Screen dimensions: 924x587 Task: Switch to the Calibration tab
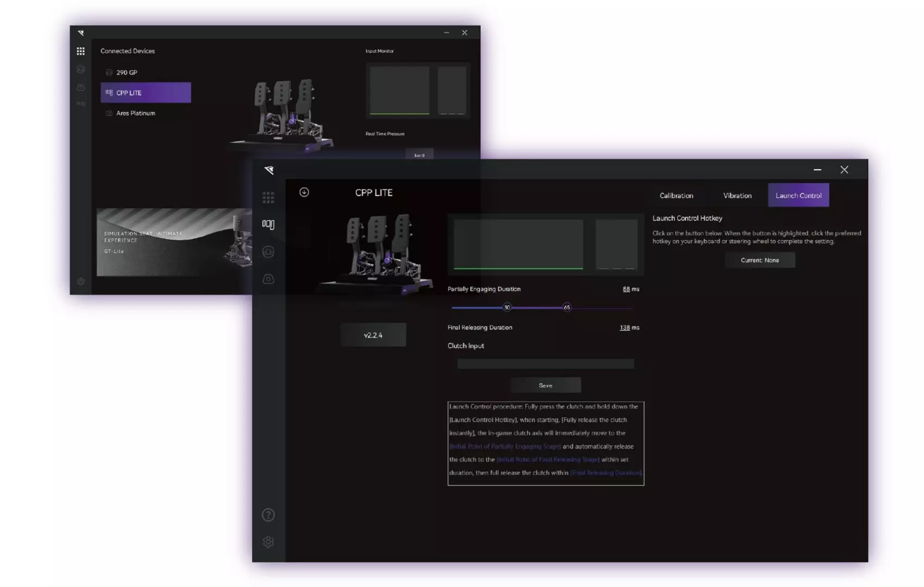(x=676, y=196)
